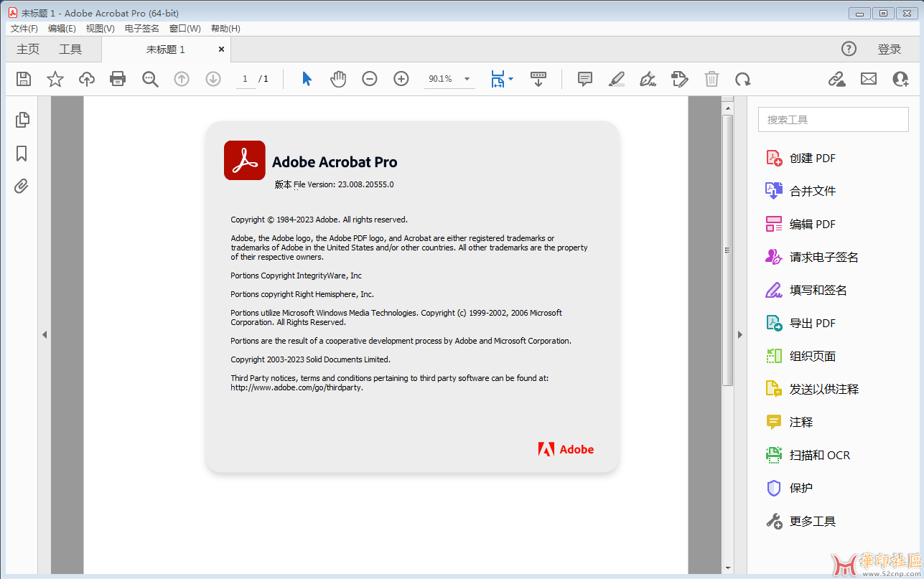Click the scrollbar up arrow
Viewport: 924px width, 579px height.
pos(727,108)
